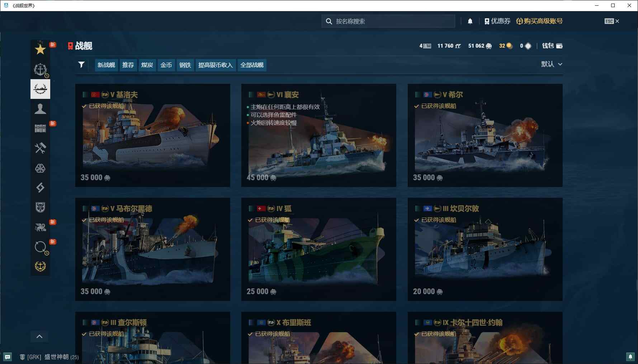Screen dimensions: 638x364
Task: Select the 钢铁 filter tab
Action: [x=185, y=65]
